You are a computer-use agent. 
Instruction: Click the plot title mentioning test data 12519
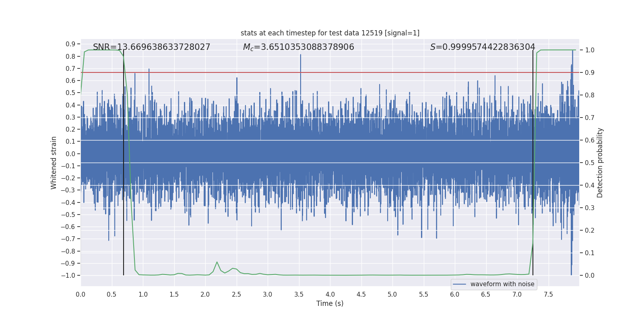tap(330, 33)
